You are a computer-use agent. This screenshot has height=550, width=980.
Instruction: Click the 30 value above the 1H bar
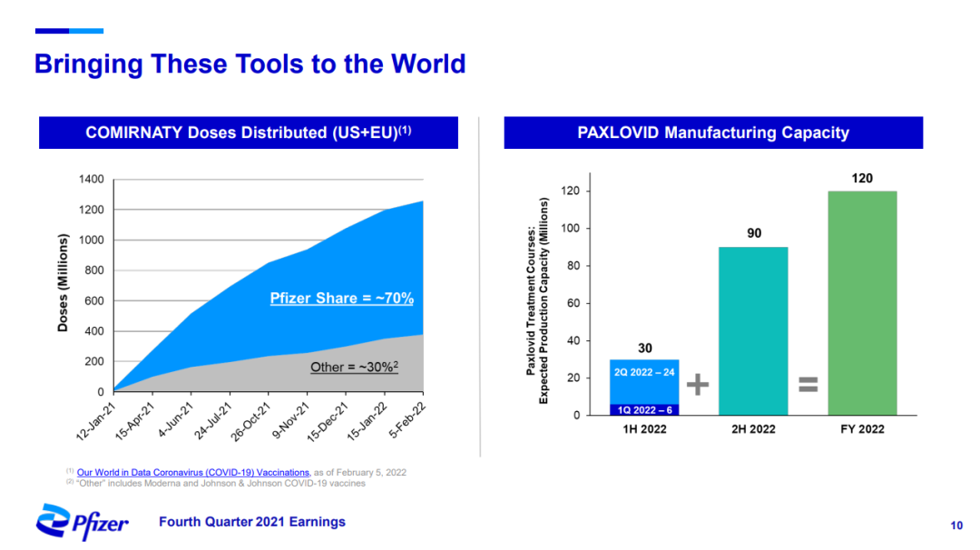[644, 349]
